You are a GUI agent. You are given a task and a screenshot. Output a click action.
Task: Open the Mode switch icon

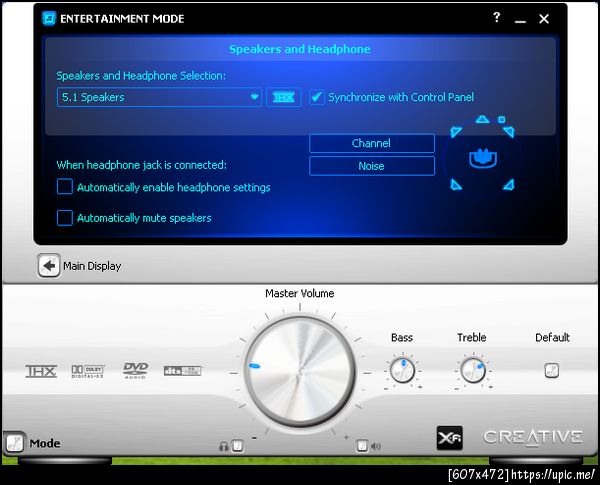click(x=15, y=443)
